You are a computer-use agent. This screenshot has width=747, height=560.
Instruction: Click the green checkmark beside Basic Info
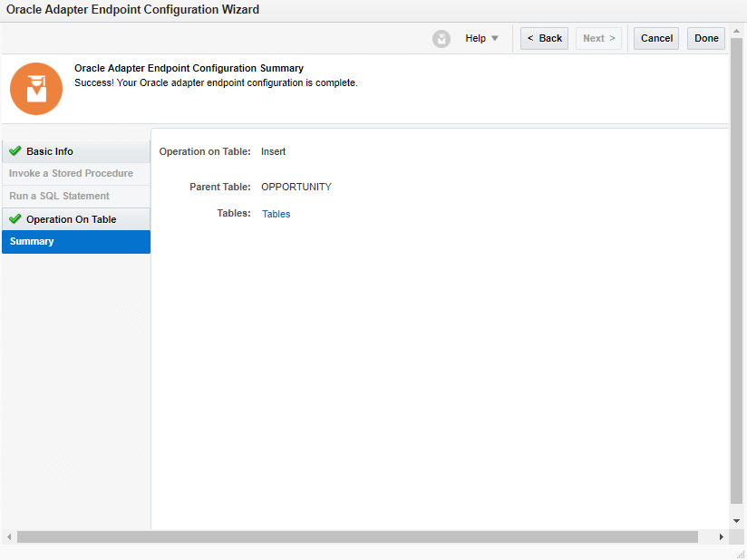point(15,151)
